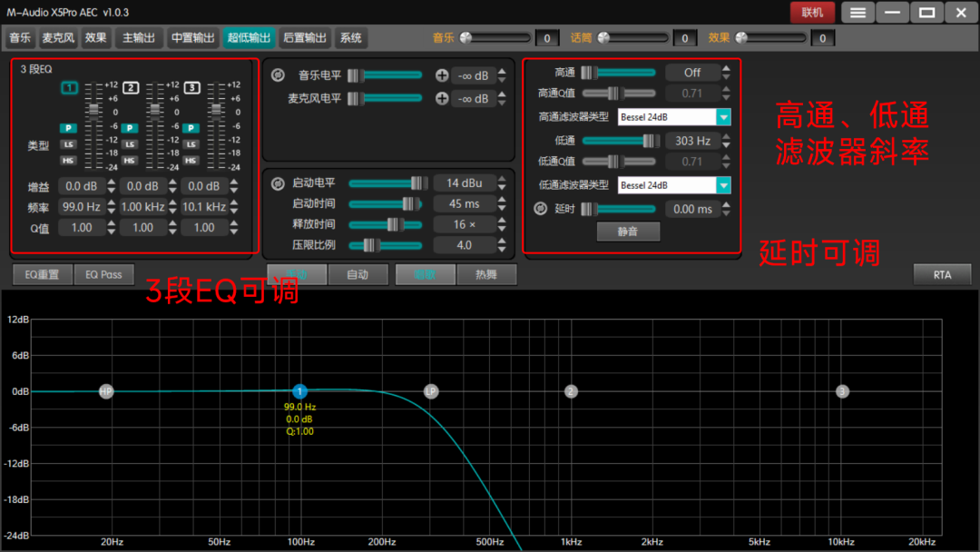Select node 2 on the EQ graph
The width and height of the screenshot is (980, 552).
[571, 391]
